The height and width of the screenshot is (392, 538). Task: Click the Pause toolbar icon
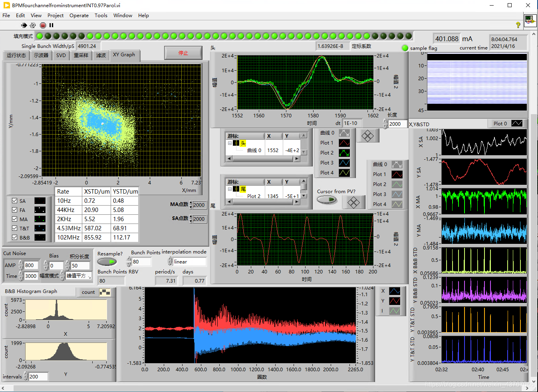tap(52, 25)
